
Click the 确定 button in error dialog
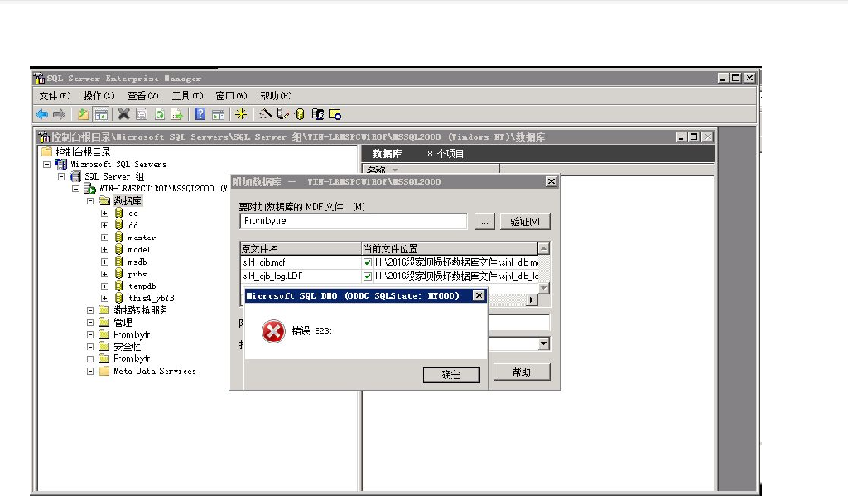point(451,375)
